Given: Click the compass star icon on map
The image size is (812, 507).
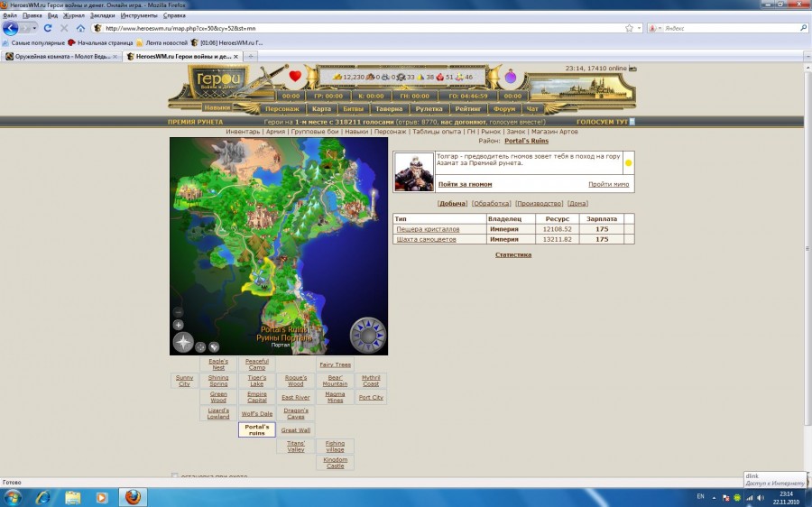Looking at the screenshot, I should click(183, 342).
